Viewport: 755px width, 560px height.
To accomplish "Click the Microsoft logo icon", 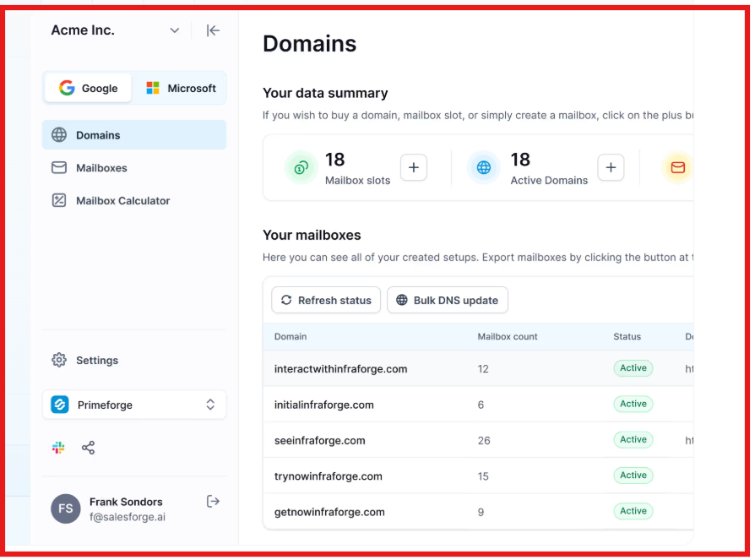I will point(153,88).
